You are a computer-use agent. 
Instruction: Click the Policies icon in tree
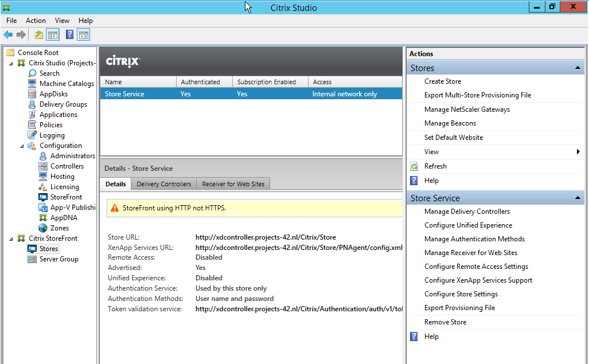(33, 124)
